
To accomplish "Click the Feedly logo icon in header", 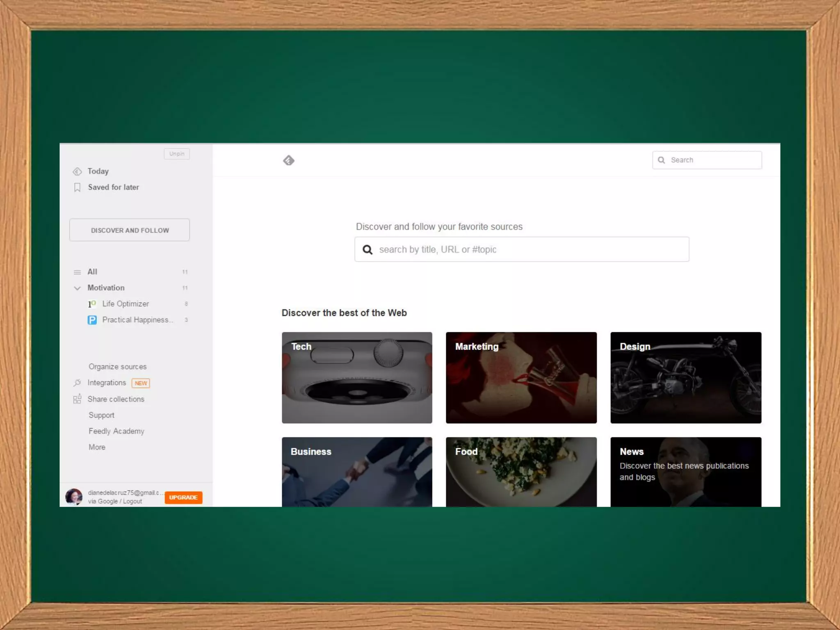I will pyautogui.click(x=289, y=160).
